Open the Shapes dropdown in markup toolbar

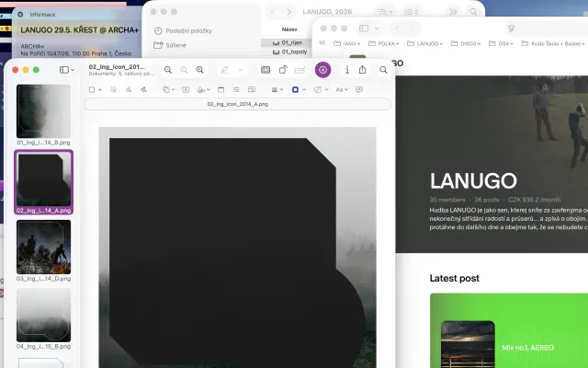167,90
